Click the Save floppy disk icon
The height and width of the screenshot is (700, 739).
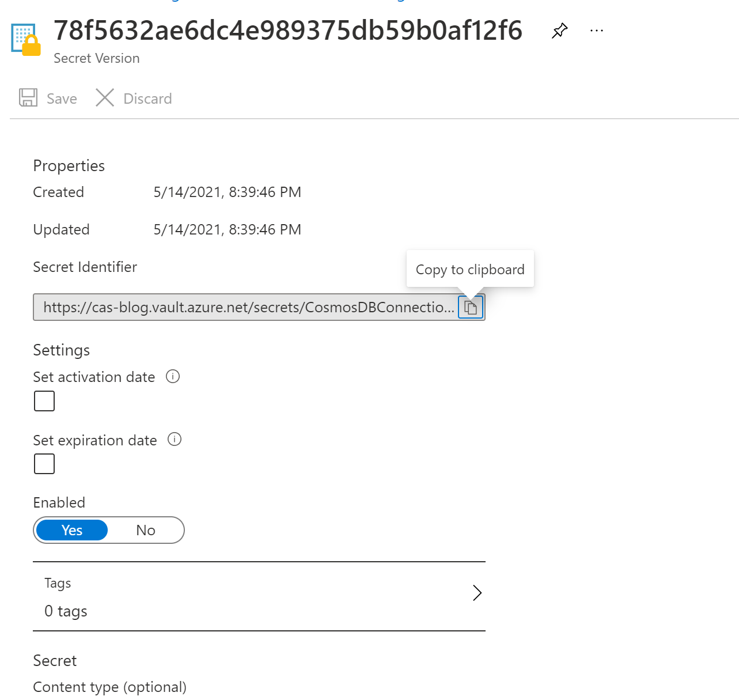tap(28, 97)
